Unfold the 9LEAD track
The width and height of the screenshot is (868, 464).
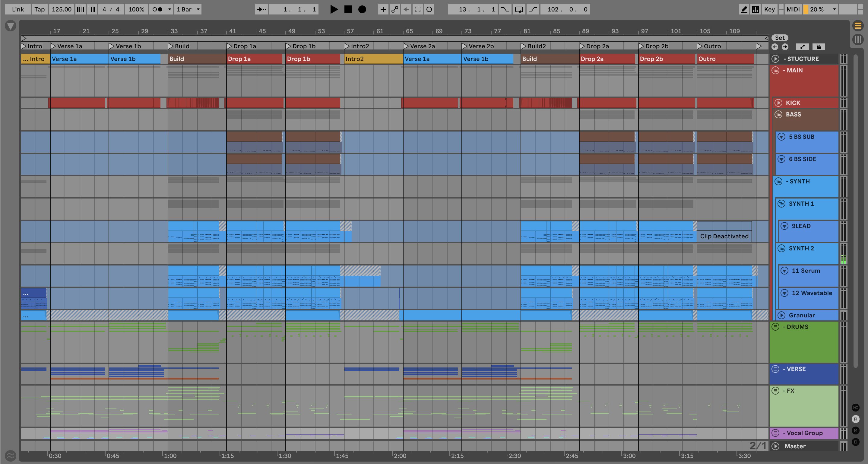784,226
